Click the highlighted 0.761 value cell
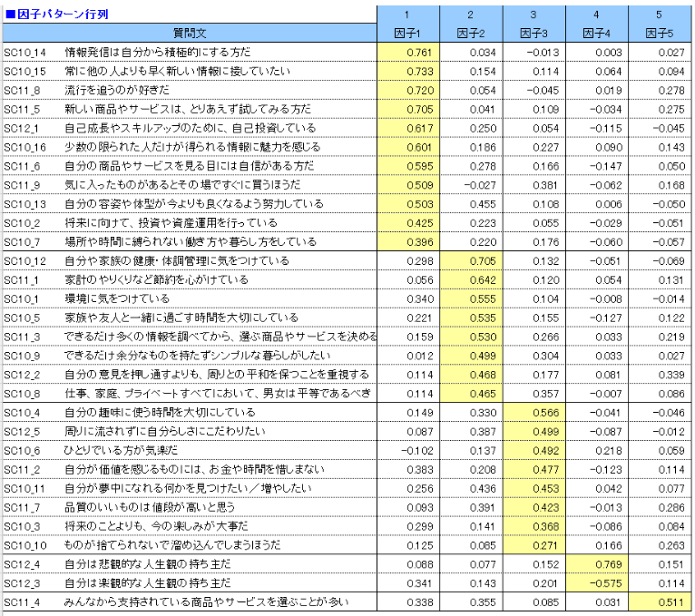Viewport: 695px width, 616px height. click(407, 53)
